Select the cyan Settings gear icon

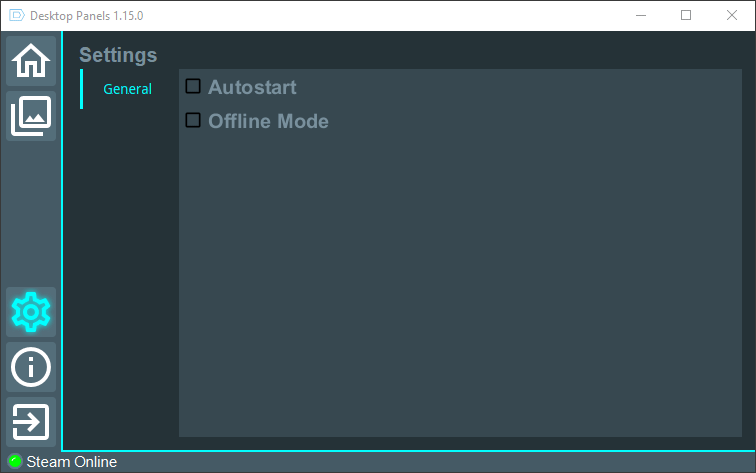coord(31,312)
